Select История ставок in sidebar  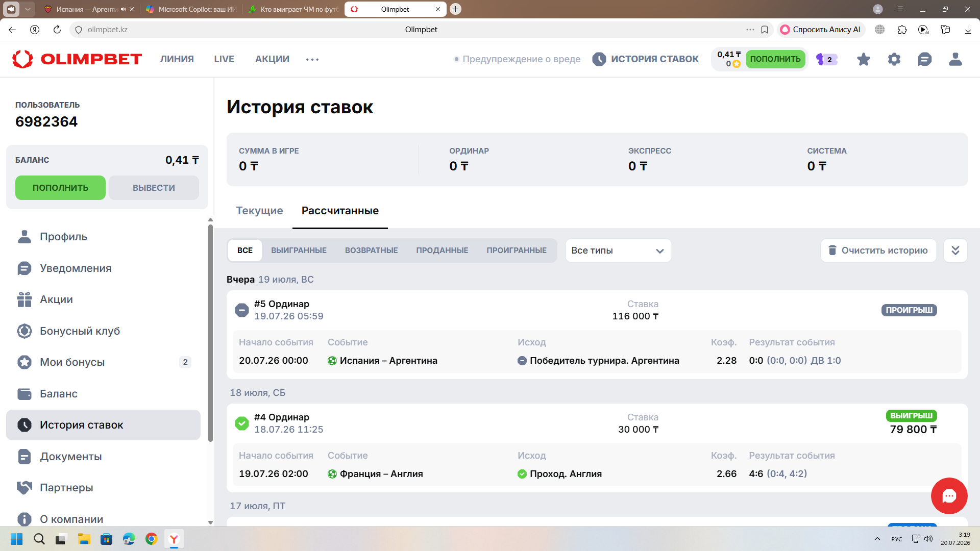[x=103, y=425]
